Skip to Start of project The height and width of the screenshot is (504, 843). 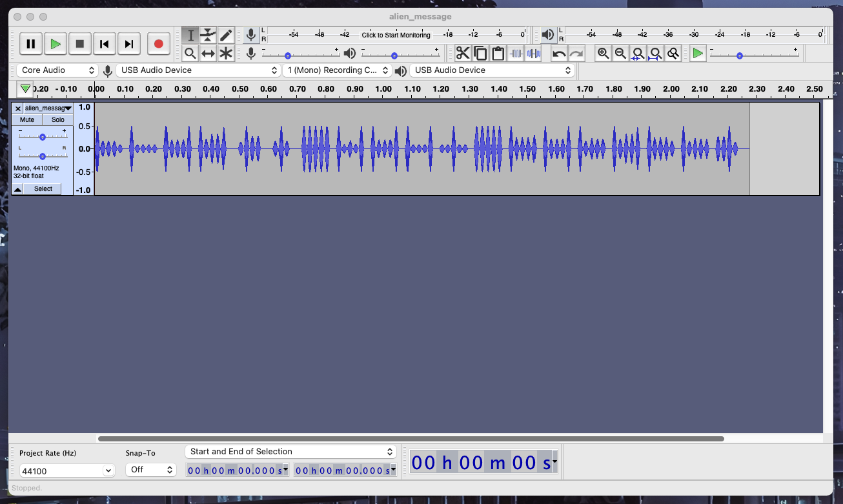click(x=105, y=44)
